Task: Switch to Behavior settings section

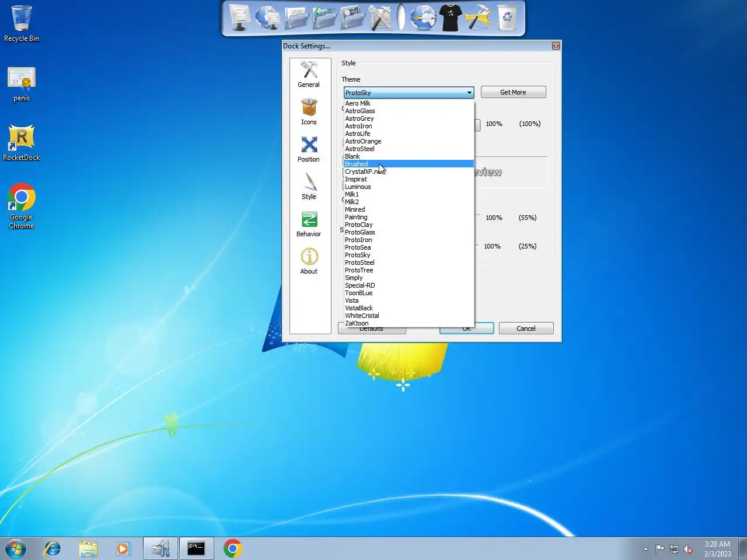Action: 309,223
